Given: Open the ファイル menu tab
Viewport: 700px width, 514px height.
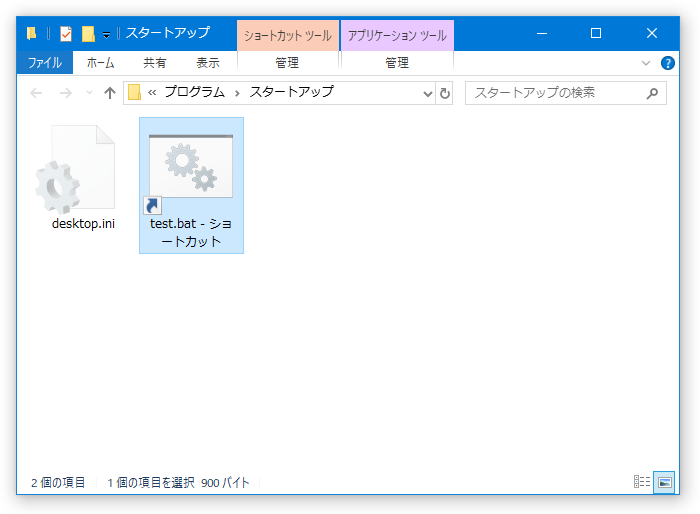Looking at the screenshot, I should (x=45, y=63).
